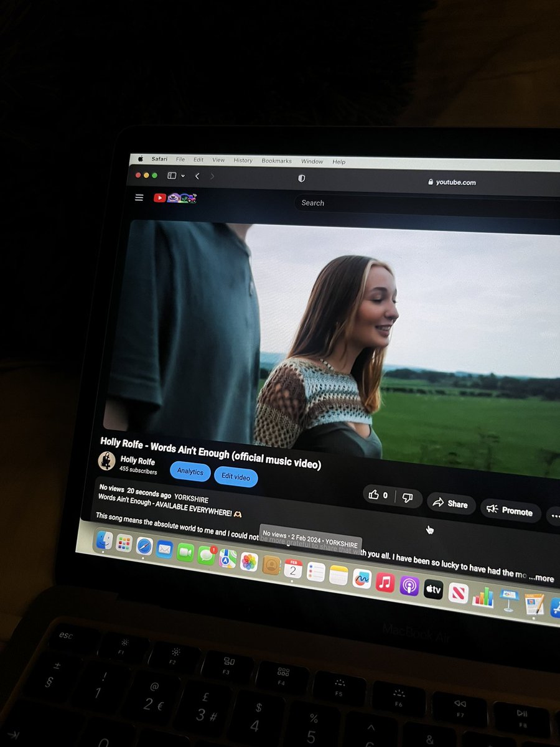Open Safari compass icon in dock
Screen dimensions: 560x747
(x=144, y=547)
